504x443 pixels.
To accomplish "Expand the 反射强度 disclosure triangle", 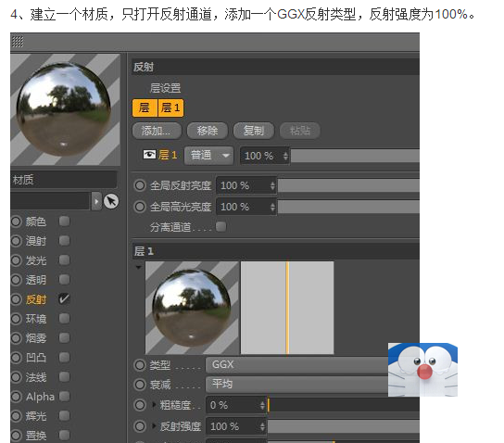I will [x=155, y=426].
